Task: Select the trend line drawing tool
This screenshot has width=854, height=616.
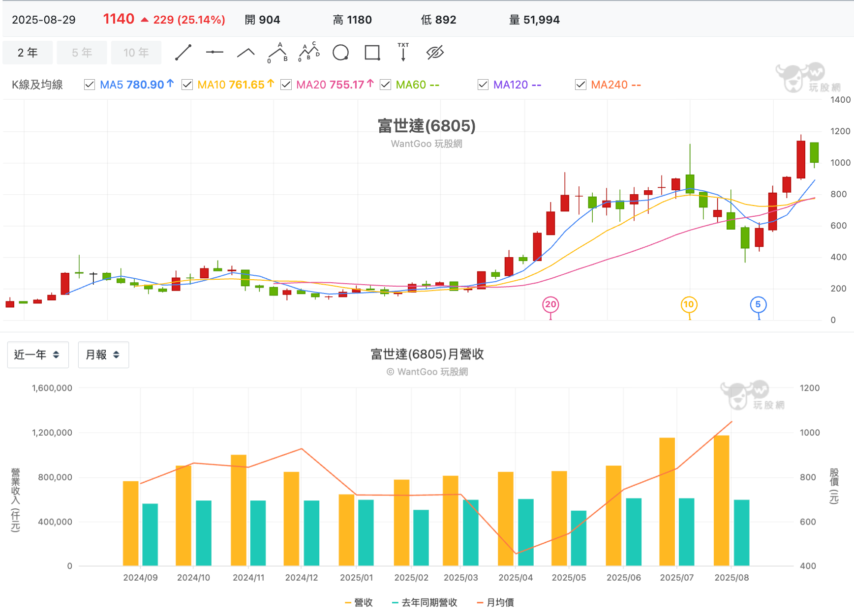Action: click(x=183, y=53)
